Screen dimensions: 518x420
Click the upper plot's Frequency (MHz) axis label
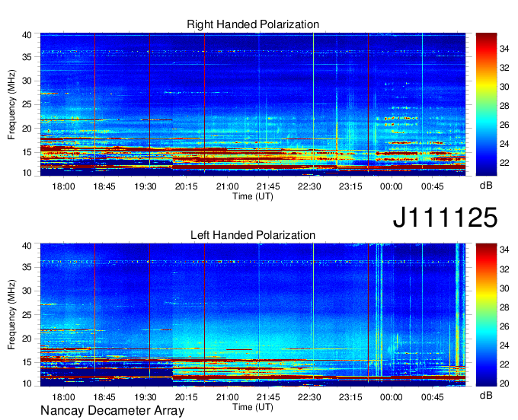coord(11,104)
